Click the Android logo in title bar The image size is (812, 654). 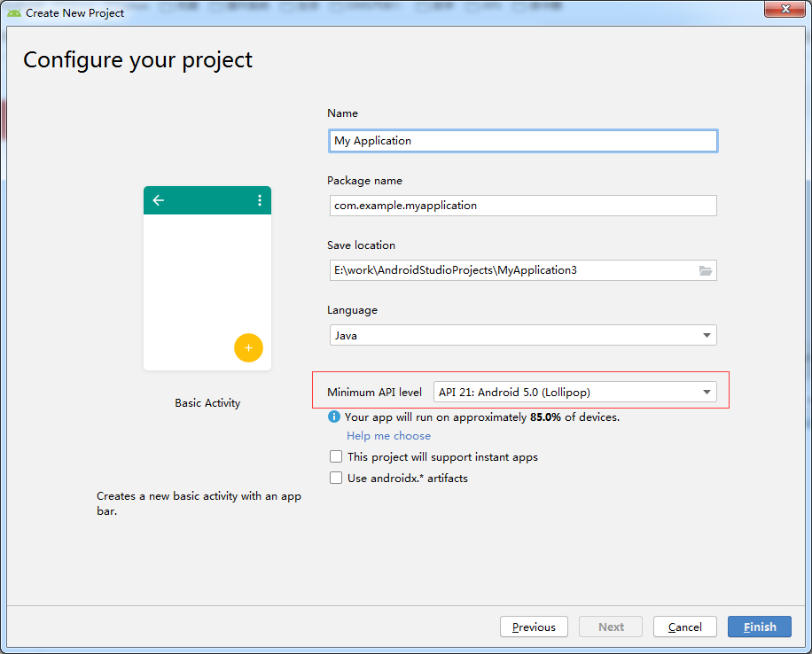(x=14, y=13)
